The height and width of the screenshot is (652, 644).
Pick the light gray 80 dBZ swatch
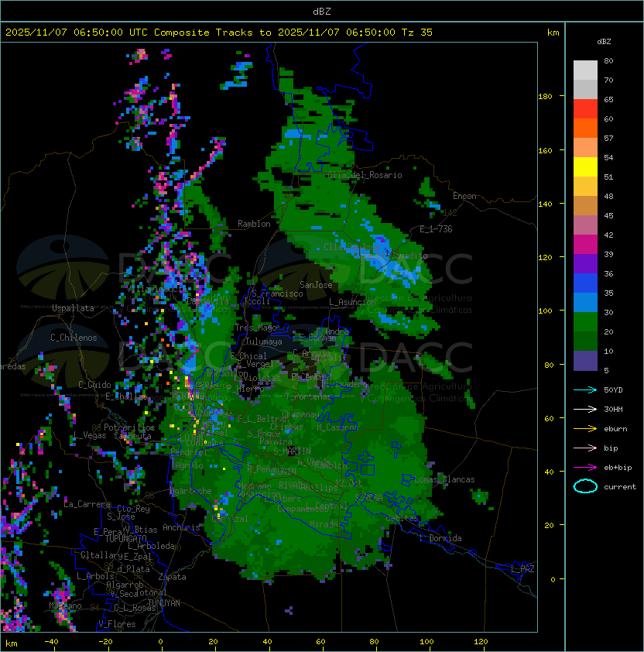point(585,70)
